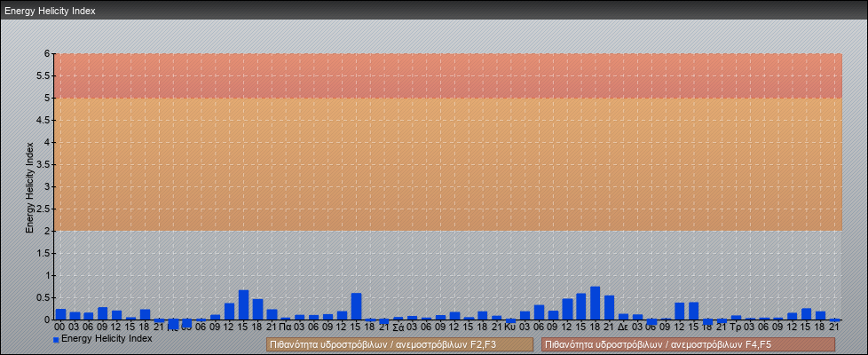
Task: Click the blue square legend marker
Action: [x=56, y=339]
